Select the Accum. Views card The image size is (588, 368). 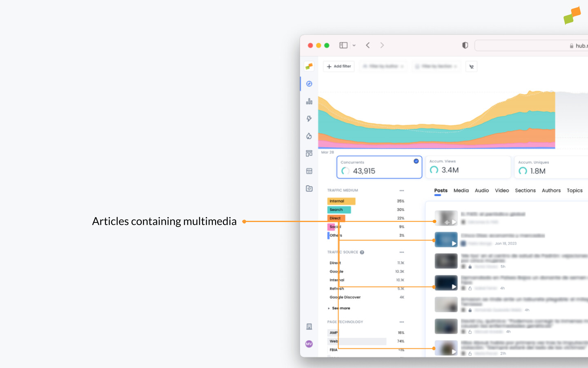(468, 167)
